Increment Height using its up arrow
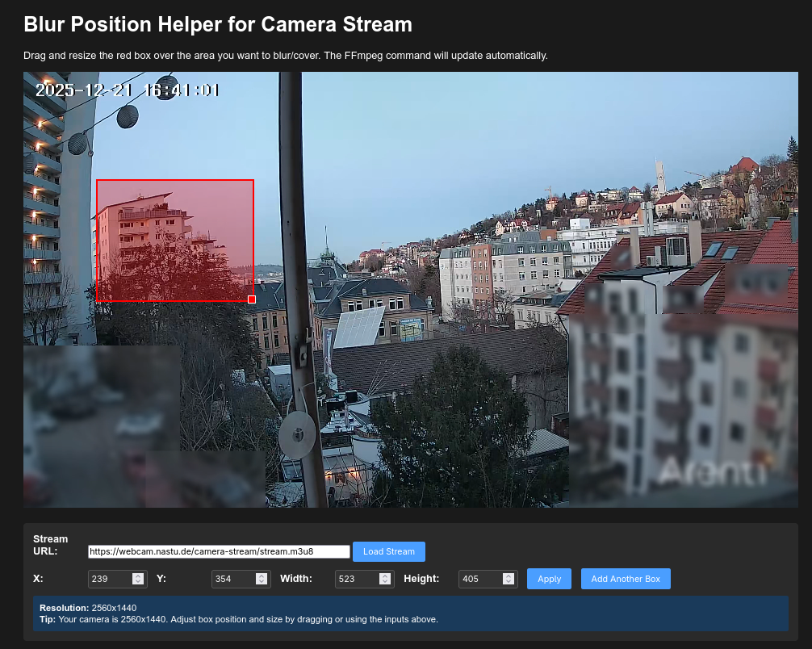The height and width of the screenshot is (649, 812). click(509, 576)
